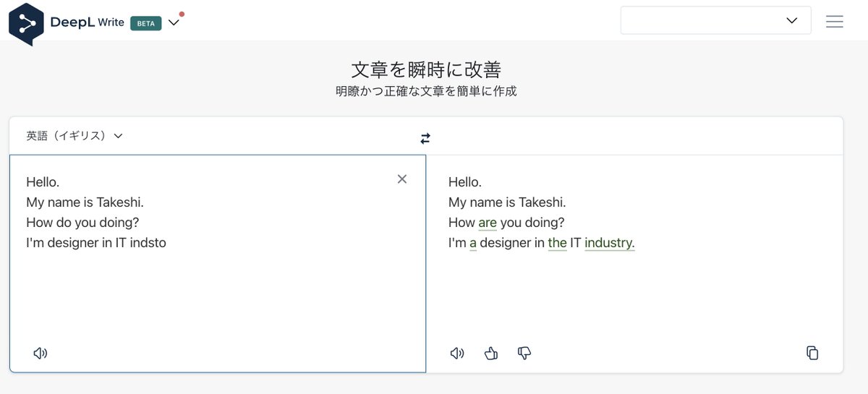Screen dimensions: 868x394
Task: Click into the left input text area
Action: click(218, 263)
